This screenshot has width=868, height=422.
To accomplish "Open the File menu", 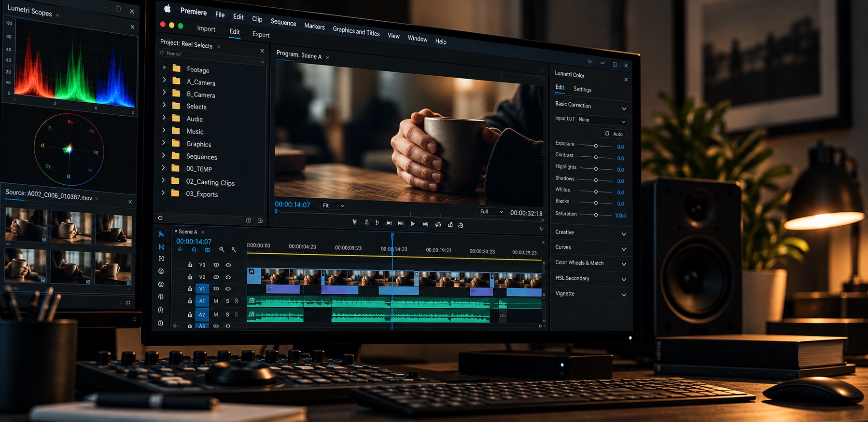I will click(220, 14).
